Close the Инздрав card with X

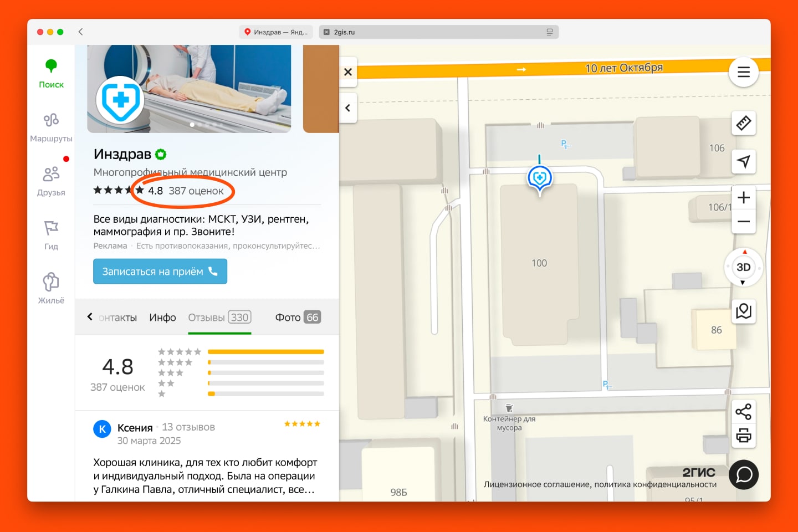348,72
